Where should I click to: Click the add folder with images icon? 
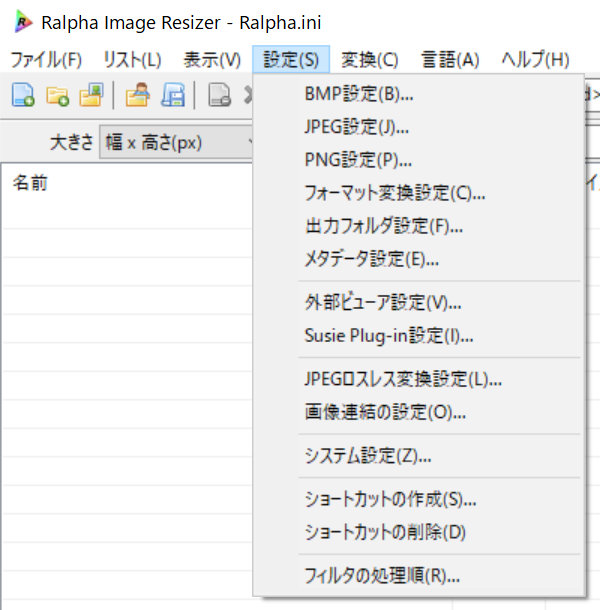pos(92,95)
